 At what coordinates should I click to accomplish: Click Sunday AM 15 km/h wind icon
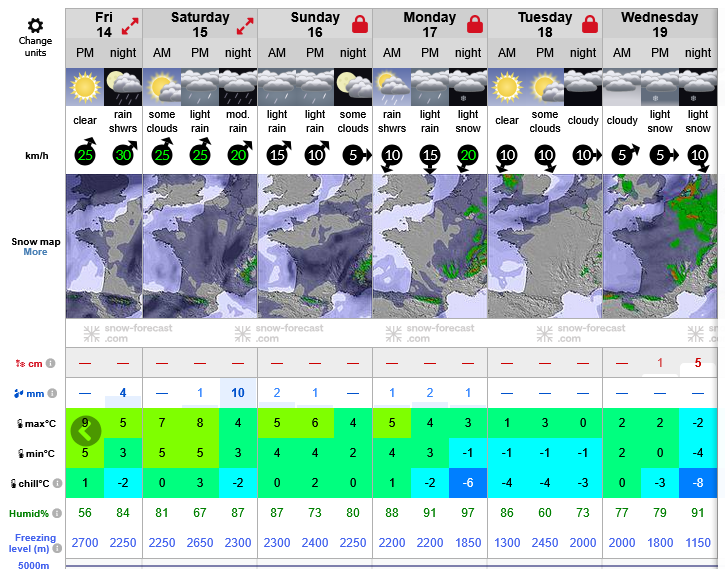(x=278, y=153)
